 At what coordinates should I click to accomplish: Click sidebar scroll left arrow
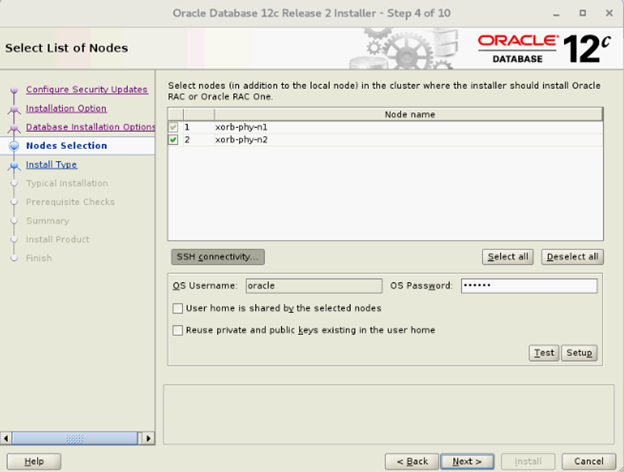point(6,439)
